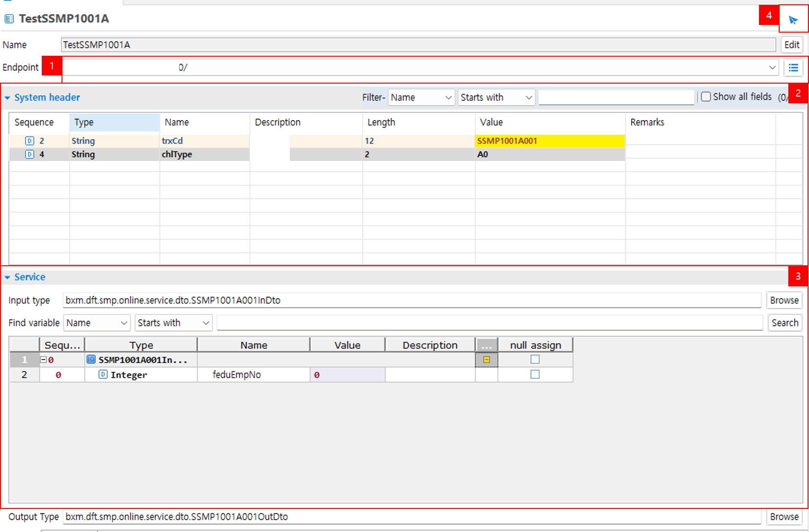Open the endpoint list icon beside Endpoint field
809x532 pixels.
794,67
